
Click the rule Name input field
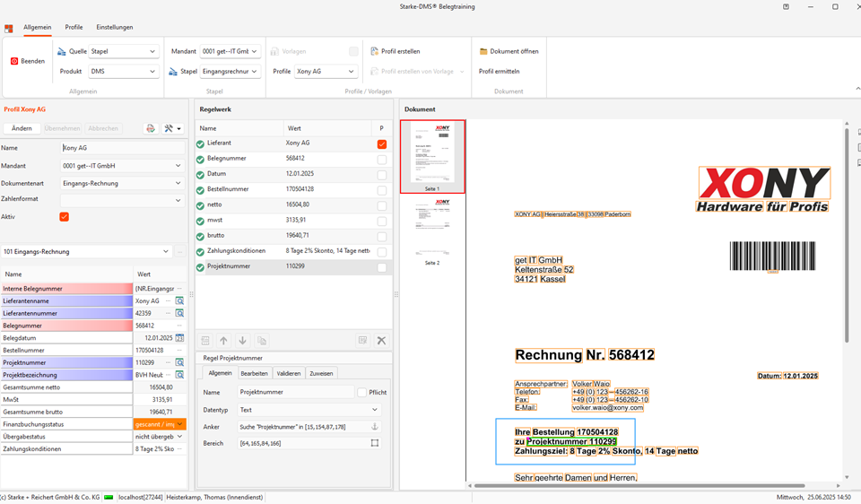(296, 392)
